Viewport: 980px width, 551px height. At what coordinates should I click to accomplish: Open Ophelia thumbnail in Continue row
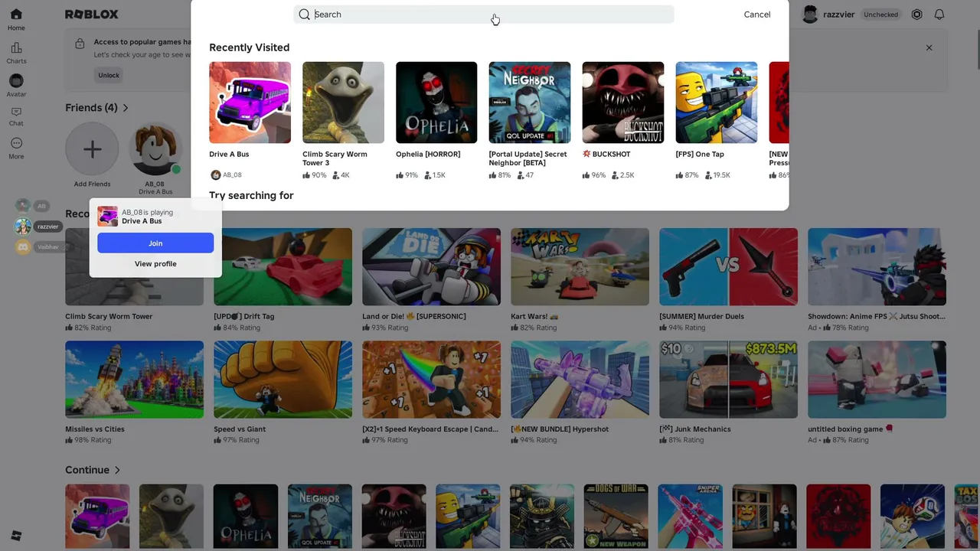(x=246, y=517)
